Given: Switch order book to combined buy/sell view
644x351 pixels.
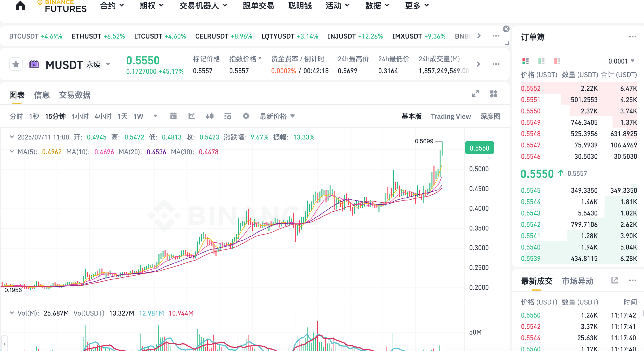Looking at the screenshot, I should (526, 61).
